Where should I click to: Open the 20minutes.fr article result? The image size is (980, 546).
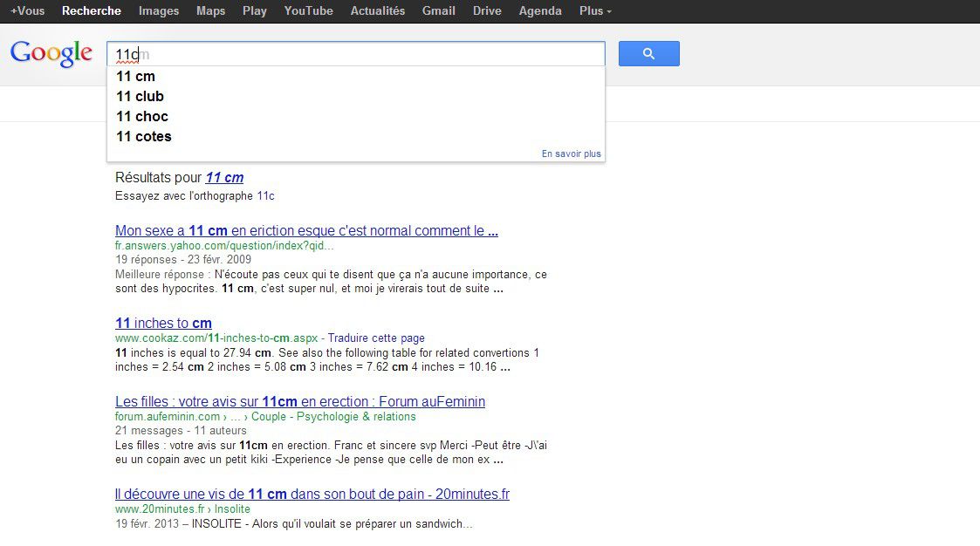tap(312, 494)
